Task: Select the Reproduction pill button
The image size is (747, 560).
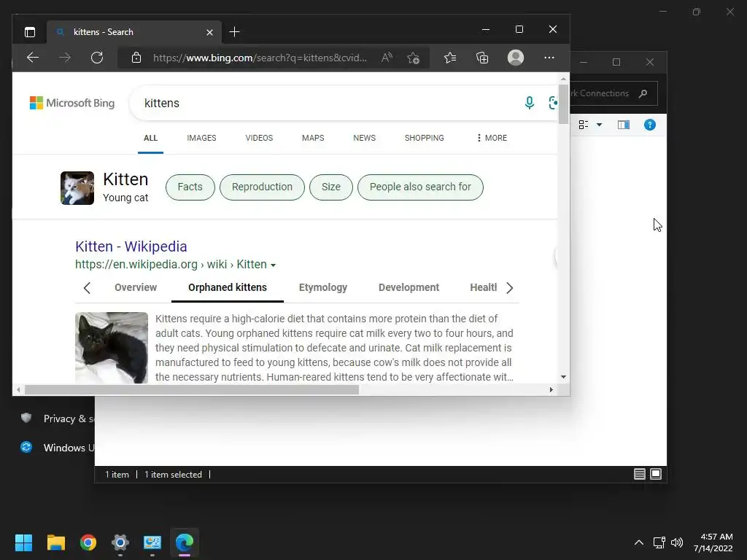Action: pyautogui.click(x=262, y=187)
